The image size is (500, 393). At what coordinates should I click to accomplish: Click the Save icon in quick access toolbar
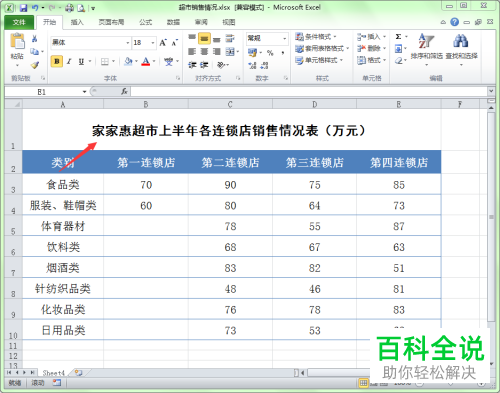pyautogui.click(x=23, y=8)
